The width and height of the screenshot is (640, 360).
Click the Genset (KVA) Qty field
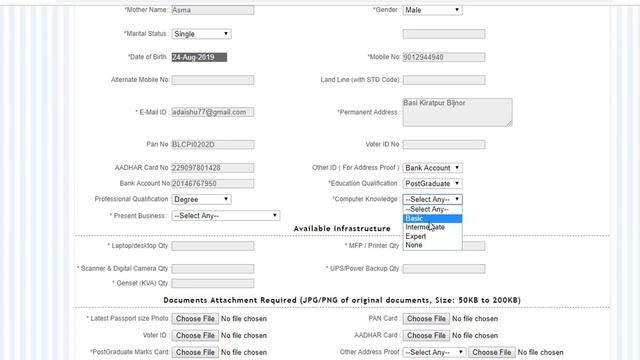(213, 283)
